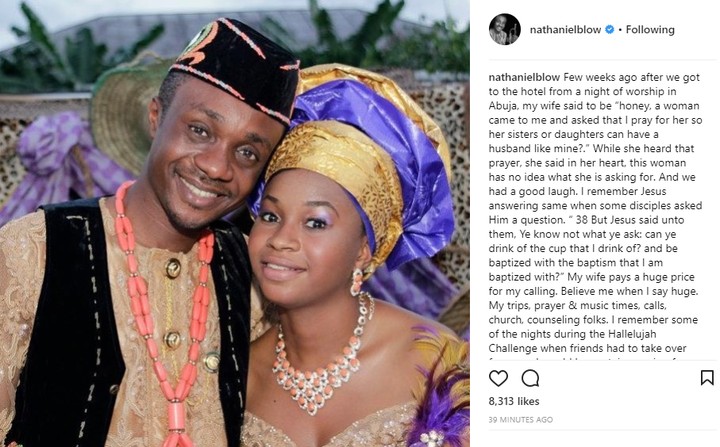Open nathanielblow's round profile avatar
This screenshot has width=720, height=447.
tap(505, 29)
